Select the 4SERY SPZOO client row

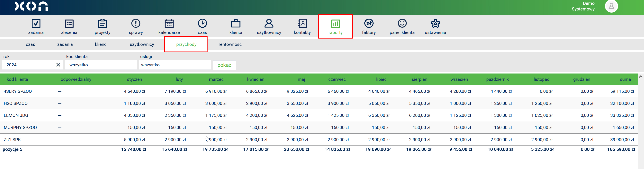point(319,91)
